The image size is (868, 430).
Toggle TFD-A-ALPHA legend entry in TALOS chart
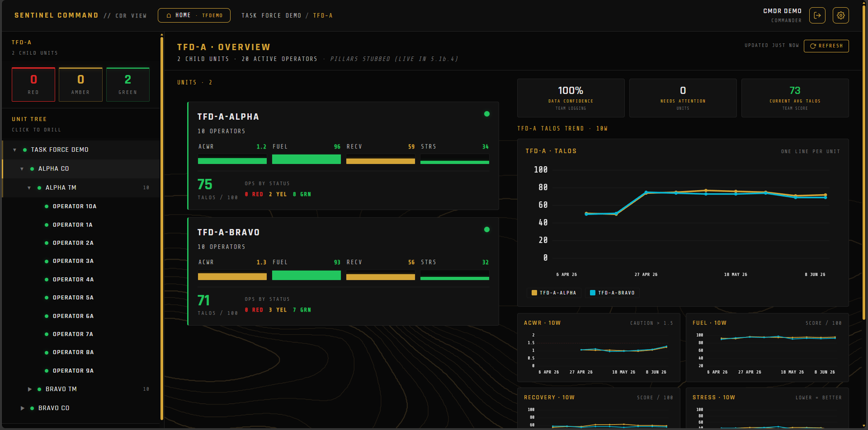pos(554,293)
